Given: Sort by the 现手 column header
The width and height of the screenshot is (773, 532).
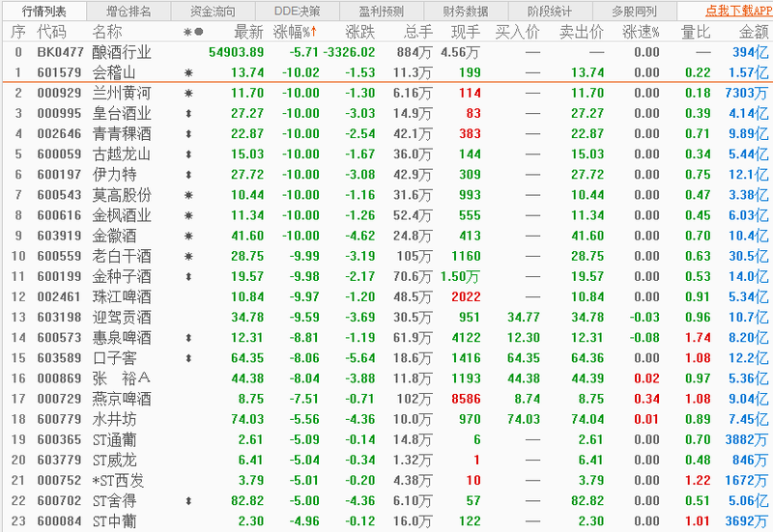Looking at the screenshot, I should (x=466, y=32).
